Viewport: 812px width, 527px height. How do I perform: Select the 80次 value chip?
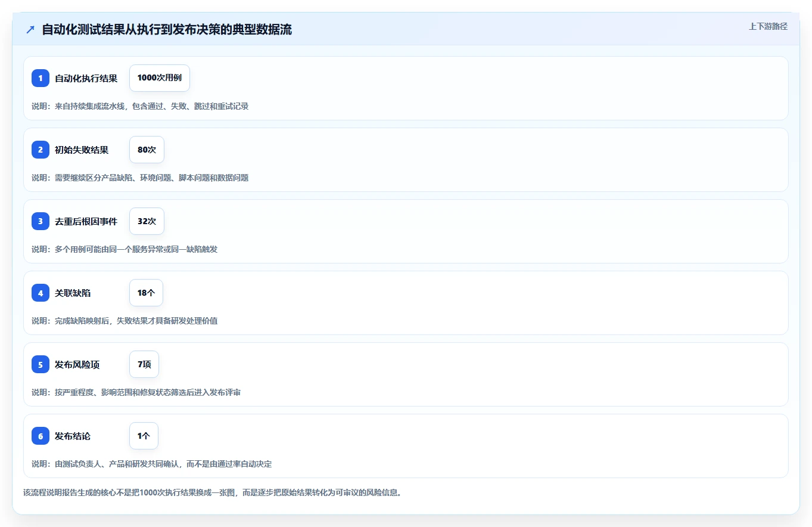coord(147,150)
